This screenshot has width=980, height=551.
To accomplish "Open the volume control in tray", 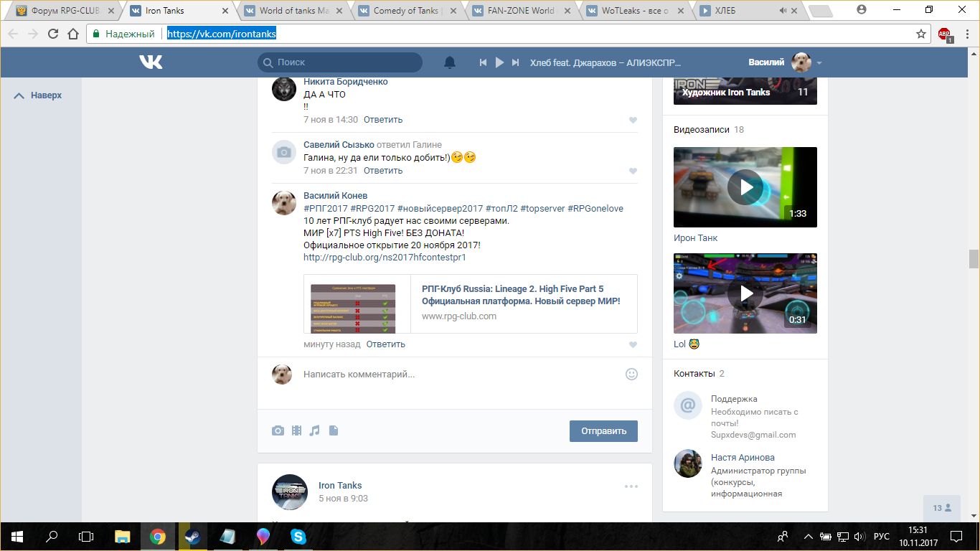I will coord(859,537).
